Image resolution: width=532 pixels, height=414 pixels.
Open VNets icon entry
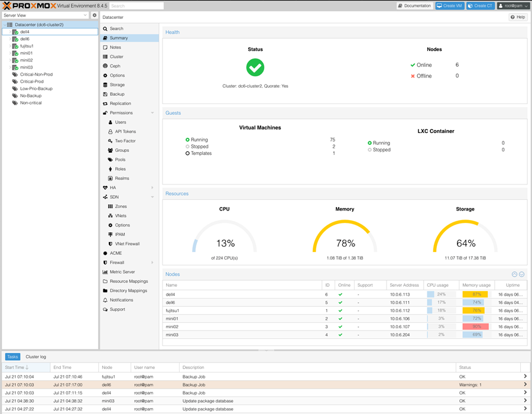[111, 216]
